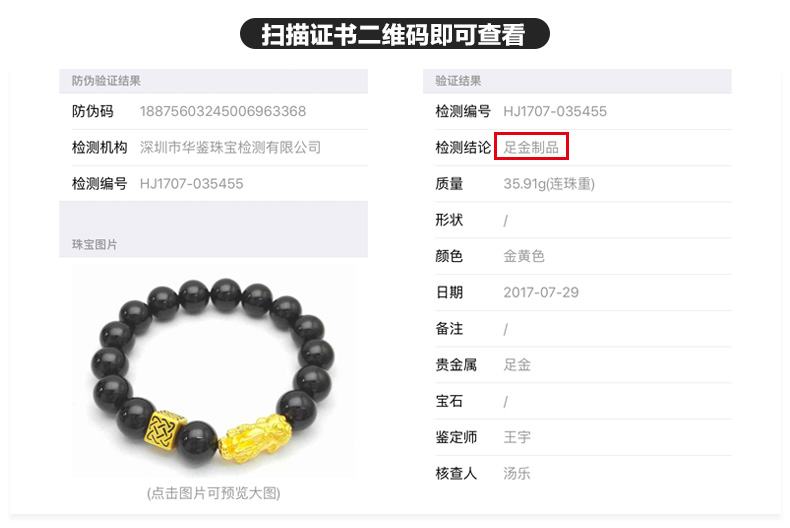Click the left 检测编号 value HJ1707-035455
790x528 pixels.
point(191,184)
